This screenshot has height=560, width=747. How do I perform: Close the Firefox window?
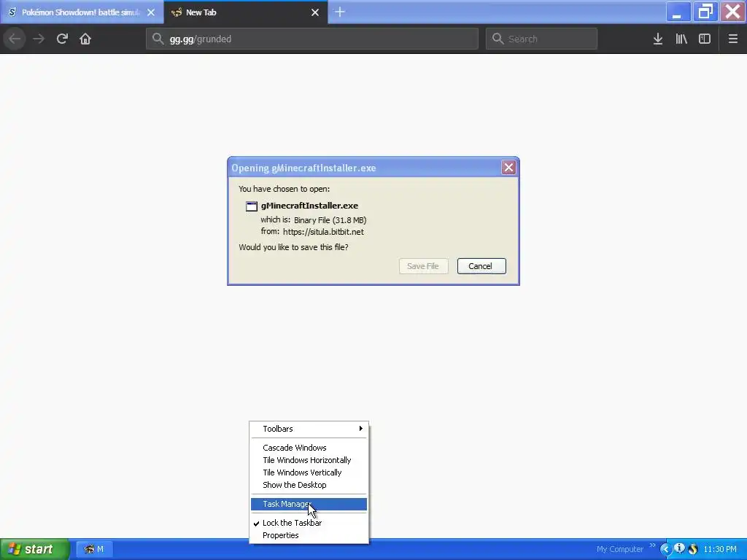pyautogui.click(x=732, y=12)
